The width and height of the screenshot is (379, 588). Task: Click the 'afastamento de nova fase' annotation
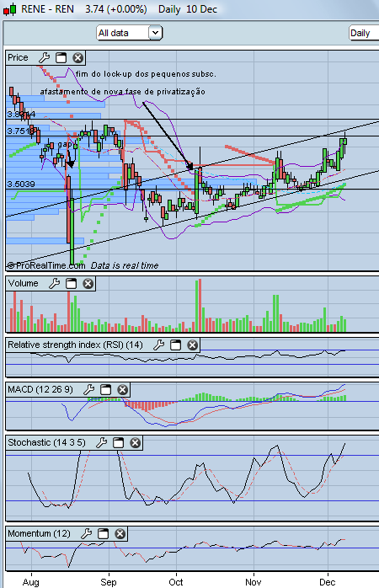point(123,92)
